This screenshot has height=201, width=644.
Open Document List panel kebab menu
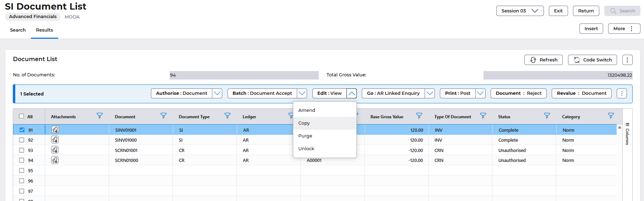[627, 60]
